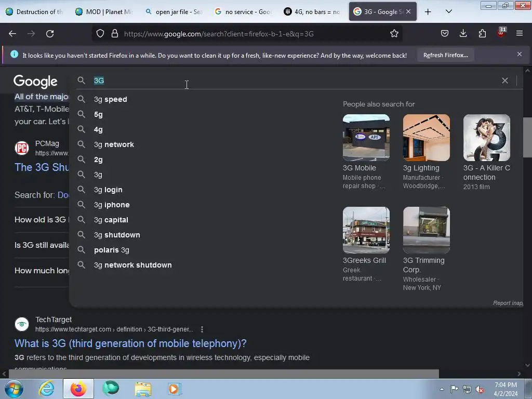Screen dimensions: 532x399
Task: Open the media player taskbar icon
Action: pos(175,389)
